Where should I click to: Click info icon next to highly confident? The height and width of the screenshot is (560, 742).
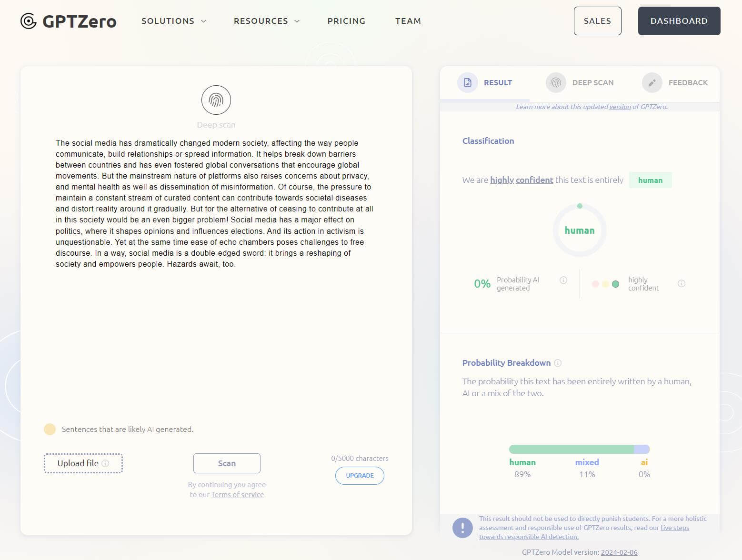[x=682, y=283]
